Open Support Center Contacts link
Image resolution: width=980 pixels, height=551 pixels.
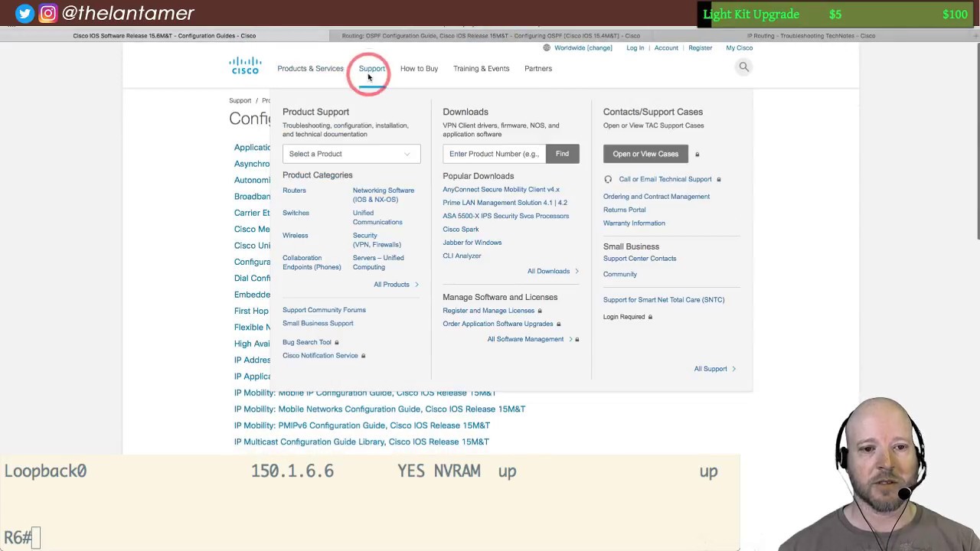click(x=639, y=259)
